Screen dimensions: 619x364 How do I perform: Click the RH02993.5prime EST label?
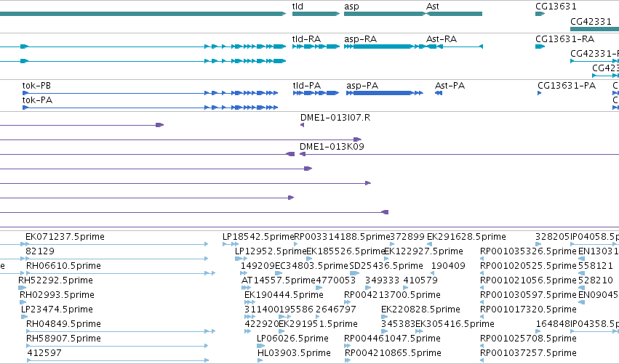tap(57, 296)
